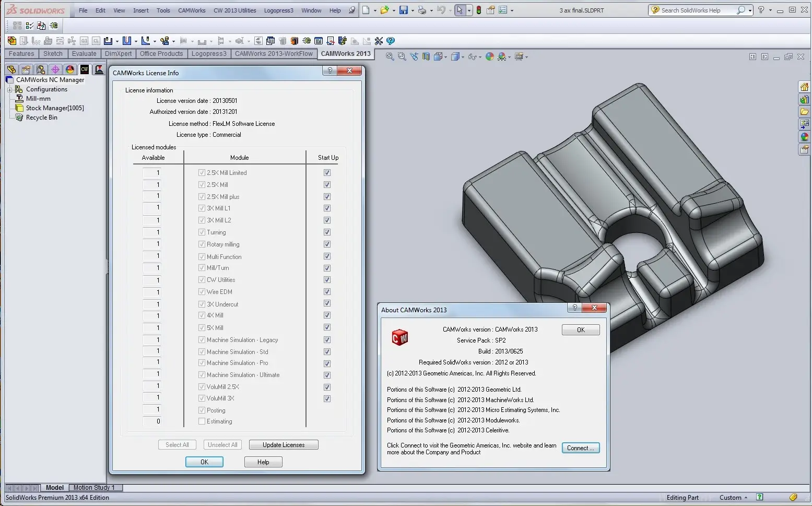Click the Rebuild traffic light icon

click(x=478, y=10)
